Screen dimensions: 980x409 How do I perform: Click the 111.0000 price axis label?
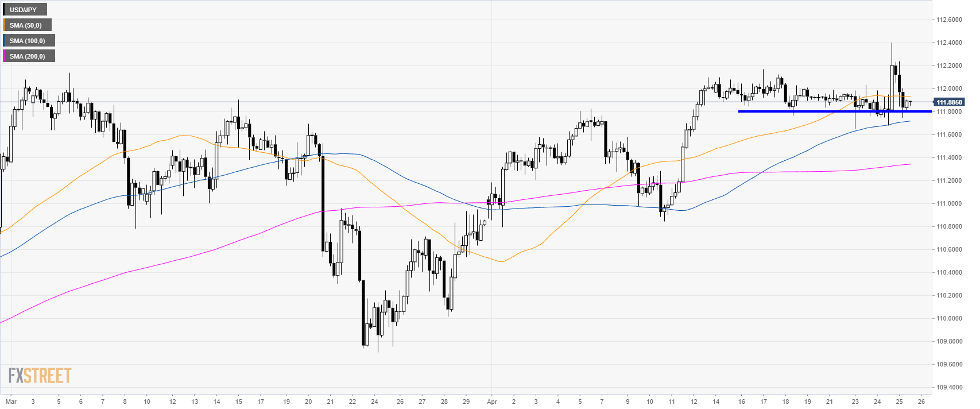pos(949,203)
